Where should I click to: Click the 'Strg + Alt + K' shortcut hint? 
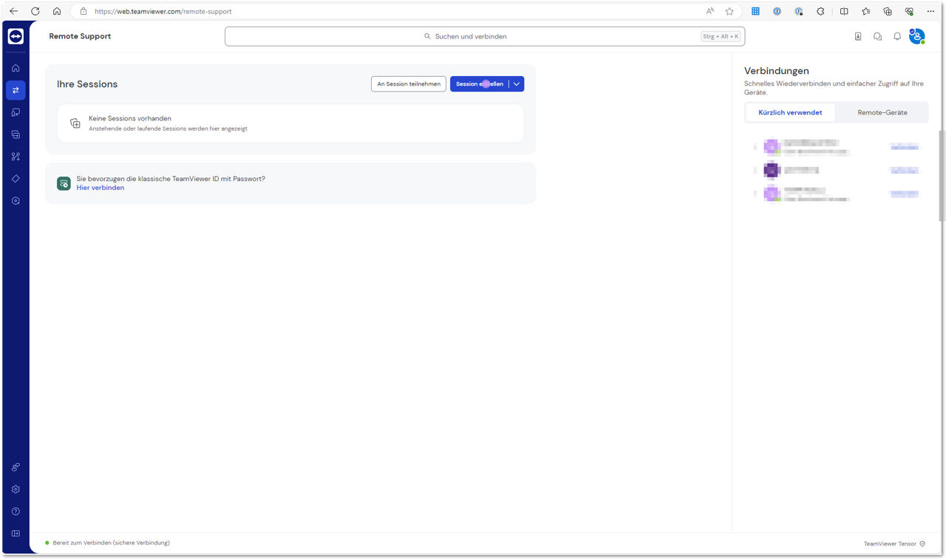[x=721, y=36]
